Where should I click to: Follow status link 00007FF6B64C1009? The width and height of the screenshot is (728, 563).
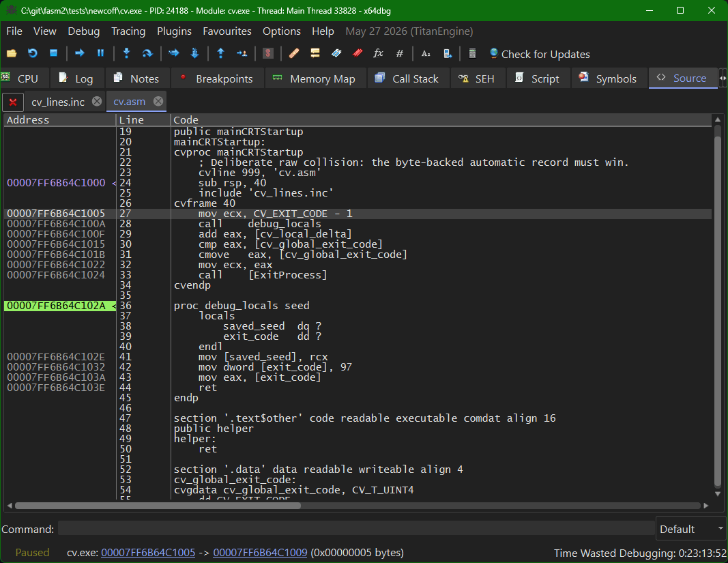pos(260,553)
